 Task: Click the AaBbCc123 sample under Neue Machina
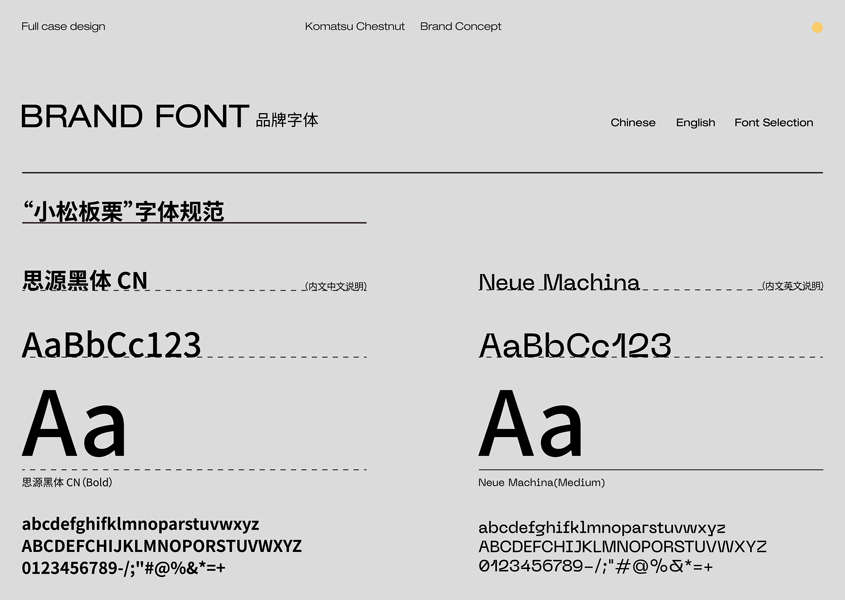tap(575, 346)
